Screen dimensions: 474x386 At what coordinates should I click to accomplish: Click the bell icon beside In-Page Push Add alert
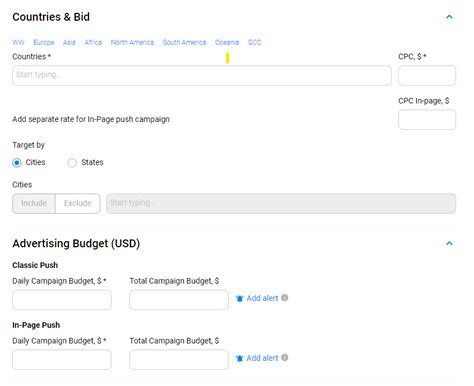pos(239,358)
